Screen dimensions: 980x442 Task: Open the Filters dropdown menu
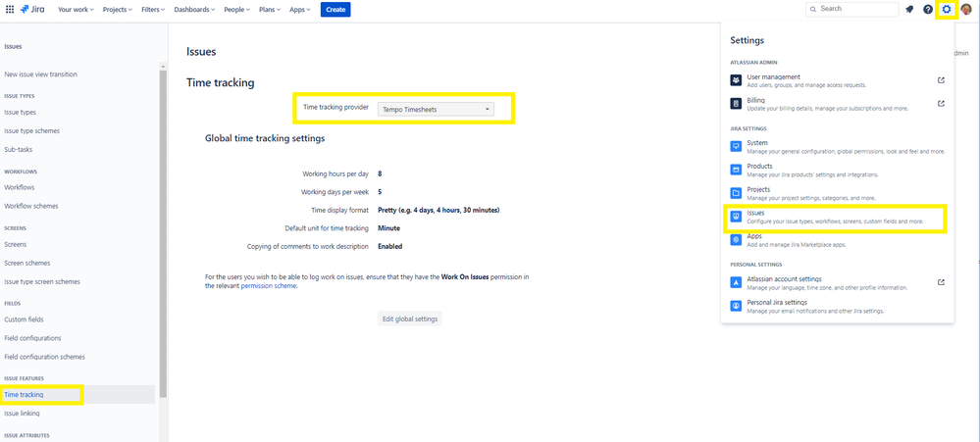(154, 10)
